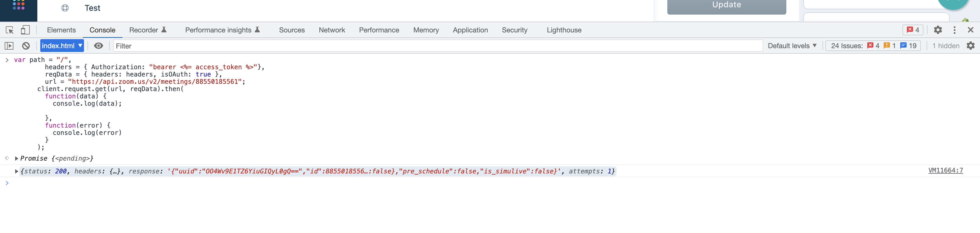Expand the logged status 200 response object
The height and width of the screenshot is (233, 980).
(x=16, y=171)
